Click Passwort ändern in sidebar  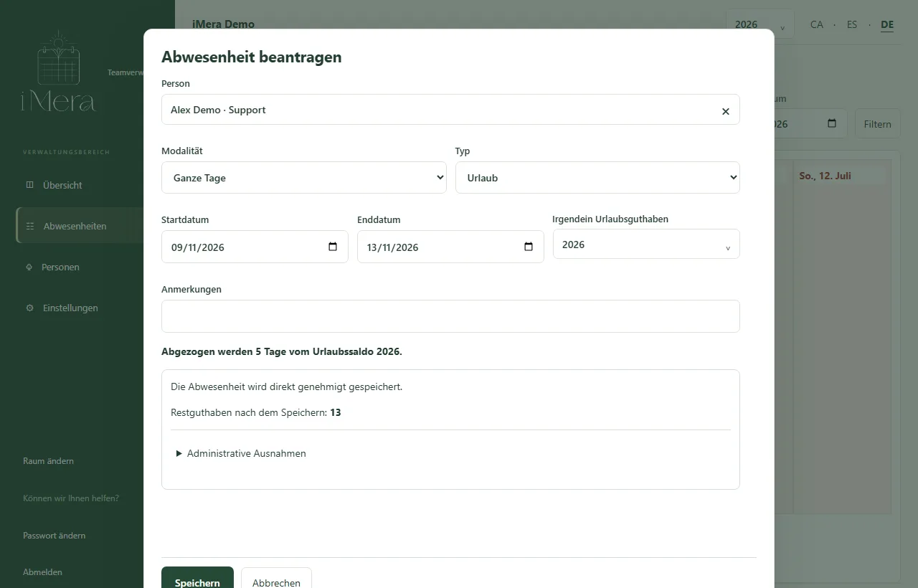54,536
